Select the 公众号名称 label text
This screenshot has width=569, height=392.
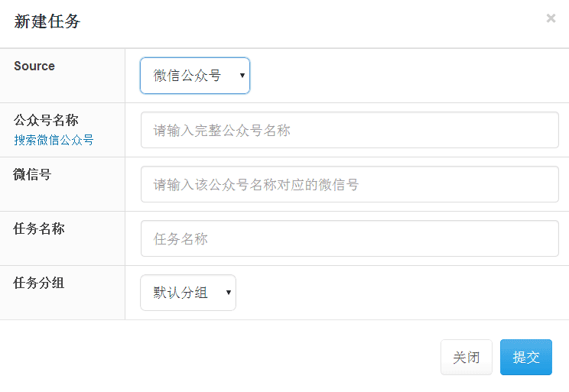pos(46,120)
